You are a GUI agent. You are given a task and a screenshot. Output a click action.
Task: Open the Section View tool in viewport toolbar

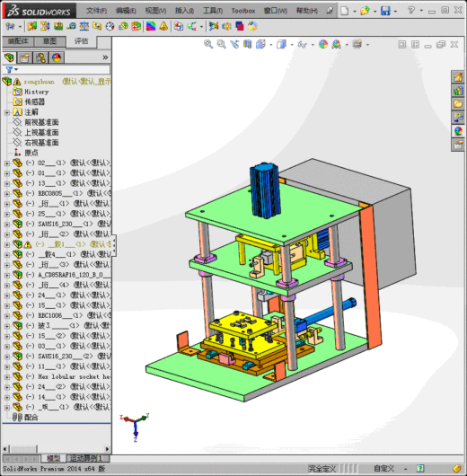(x=248, y=44)
